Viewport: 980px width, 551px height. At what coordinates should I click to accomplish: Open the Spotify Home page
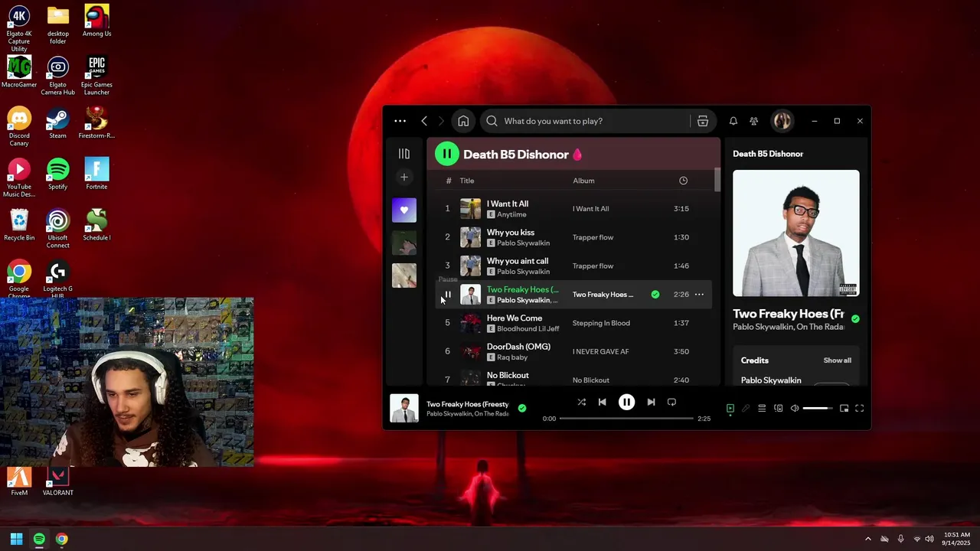[463, 121]
